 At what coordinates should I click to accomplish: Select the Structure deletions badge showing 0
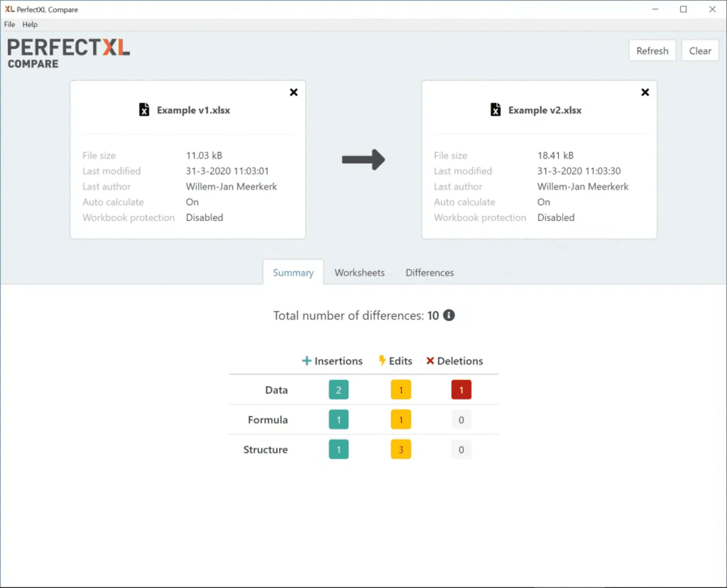(461, 450)
